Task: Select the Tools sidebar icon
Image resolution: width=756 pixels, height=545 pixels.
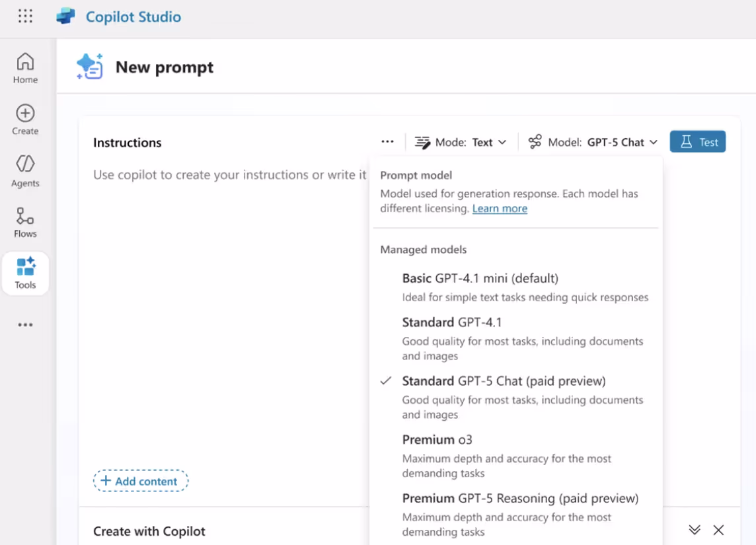Action: click(25, 273)
